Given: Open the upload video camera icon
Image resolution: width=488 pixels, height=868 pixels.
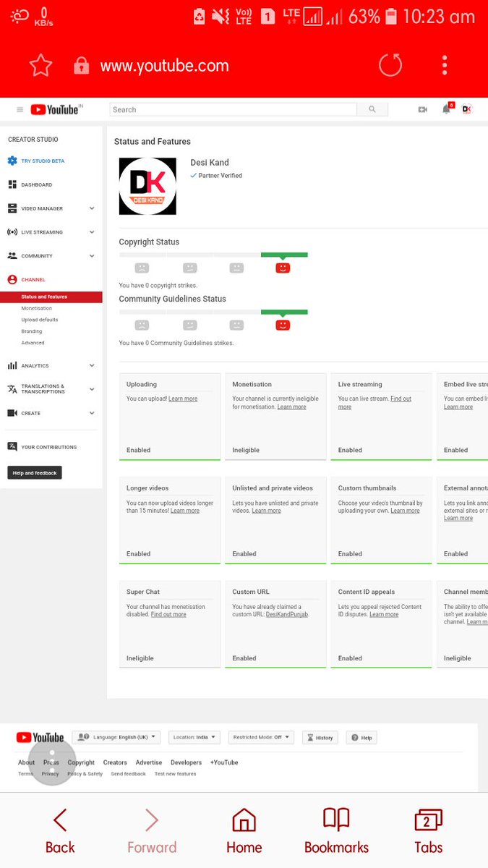Looking at the screenshot, I should (x=423, y=110).
